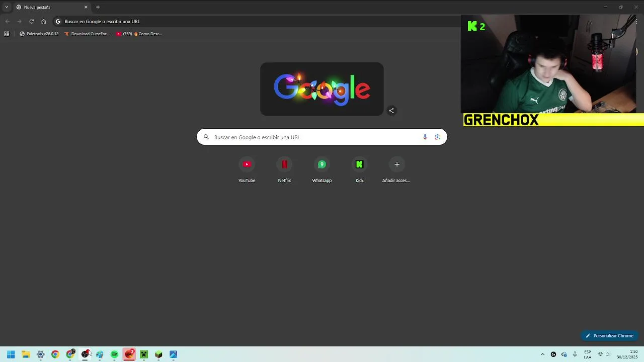Open a new tab with plus button

(x=98, y=7)
